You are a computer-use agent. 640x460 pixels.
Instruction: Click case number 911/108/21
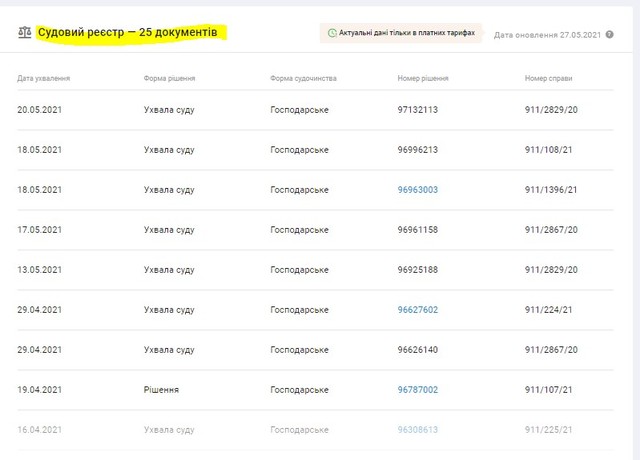[x=550, y=150]
